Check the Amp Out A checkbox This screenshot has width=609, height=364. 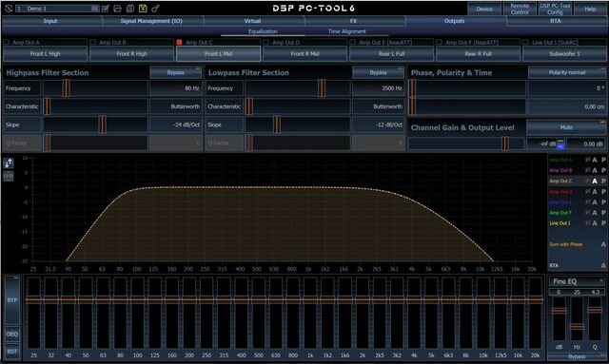[x=7, y=42]
